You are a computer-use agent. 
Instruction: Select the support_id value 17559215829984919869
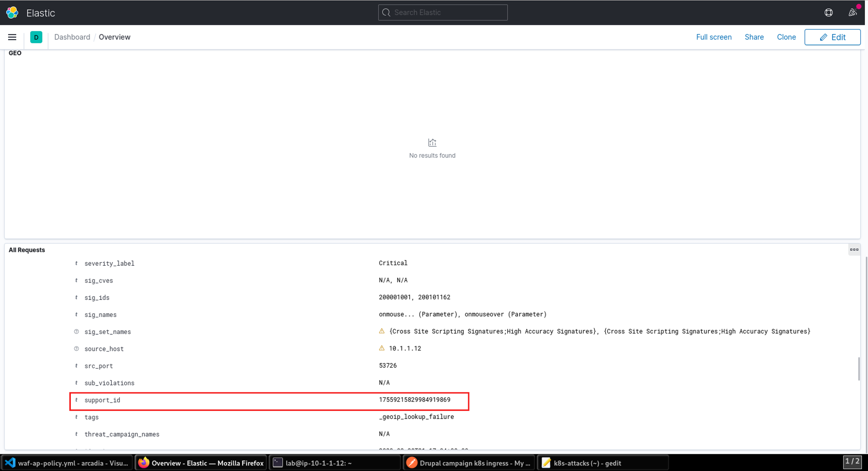414,400
